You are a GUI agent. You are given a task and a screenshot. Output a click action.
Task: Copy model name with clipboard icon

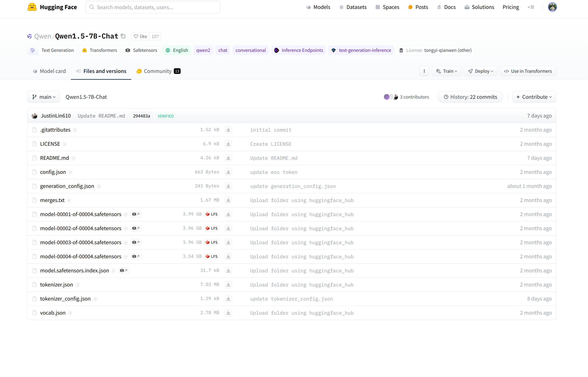click(x=123, y=36)
